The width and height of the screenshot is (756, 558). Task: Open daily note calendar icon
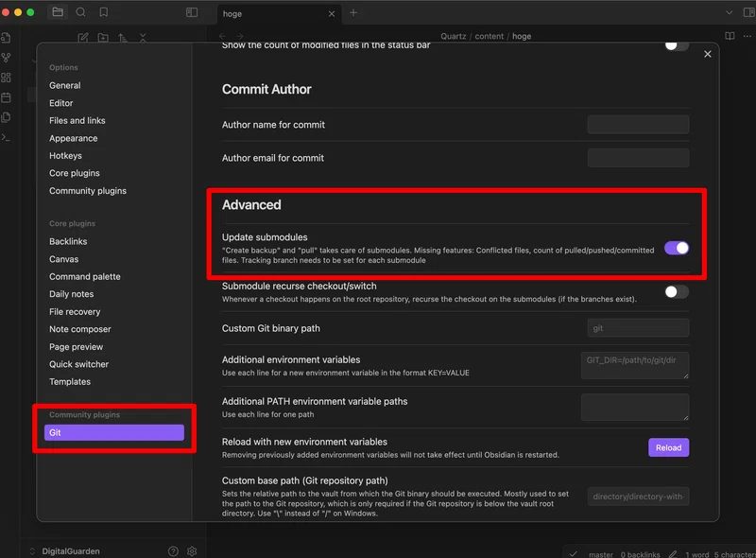click(6, 97)
